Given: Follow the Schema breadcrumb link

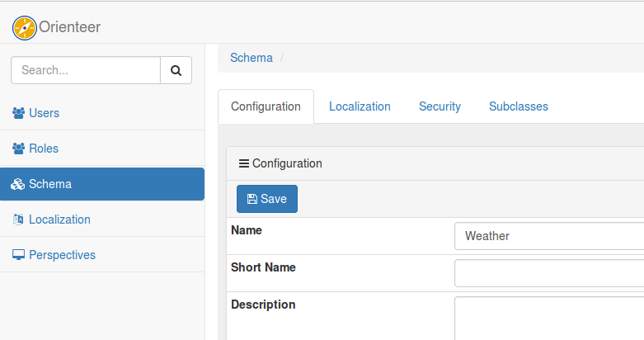Looking at the screenshot, I should (251, 58).
